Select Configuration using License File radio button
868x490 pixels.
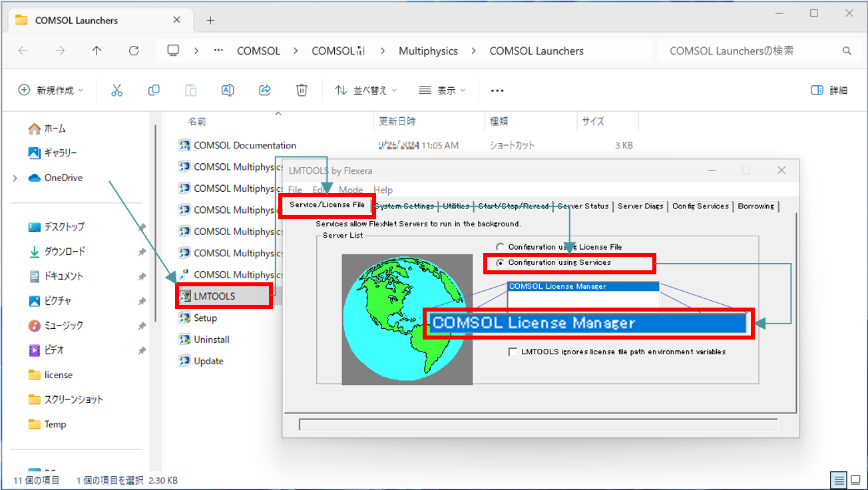501,247
